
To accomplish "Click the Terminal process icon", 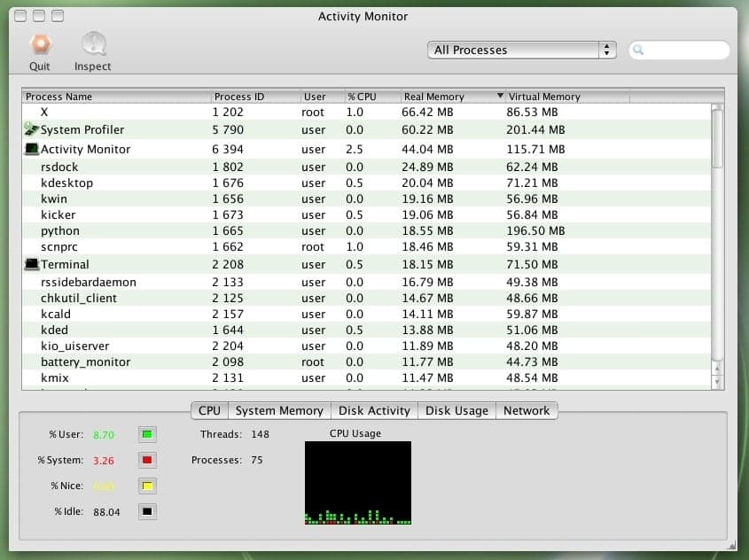I will coord(31,264).
